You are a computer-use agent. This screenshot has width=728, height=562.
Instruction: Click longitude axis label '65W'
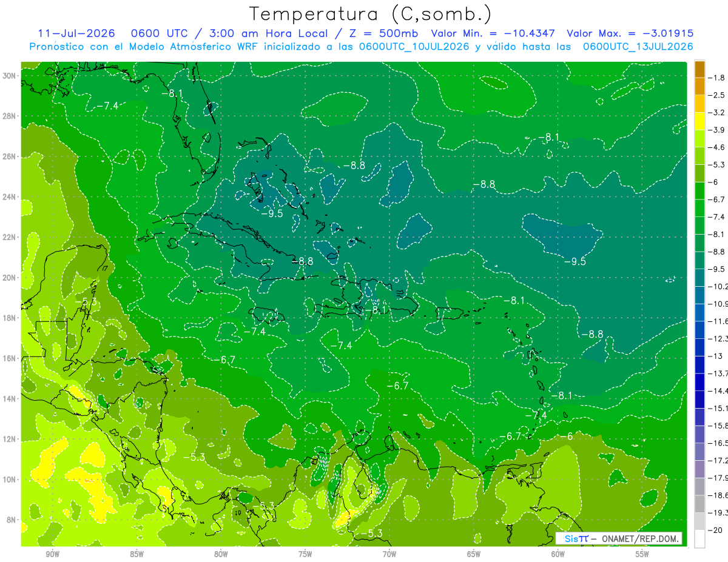[474, 554]
